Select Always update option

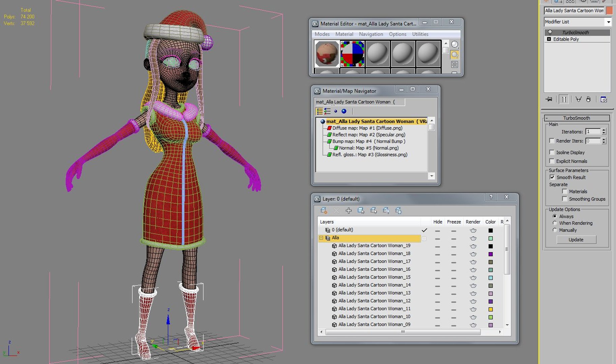555,216
